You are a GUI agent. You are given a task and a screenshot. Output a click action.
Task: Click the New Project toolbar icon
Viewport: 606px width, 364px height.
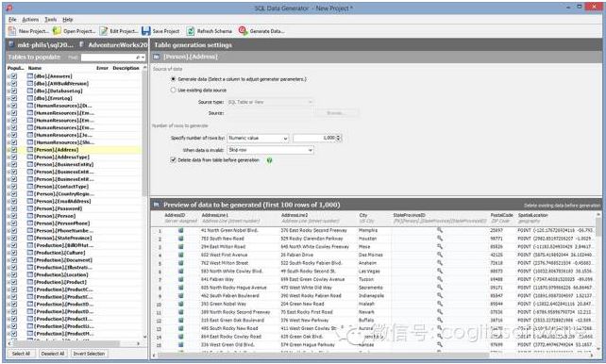point(12,31)
